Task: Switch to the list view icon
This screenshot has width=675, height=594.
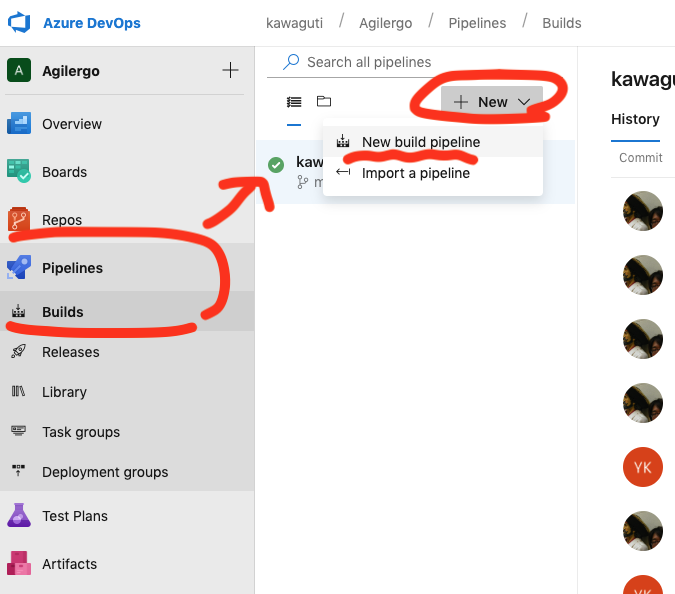Action: coord(294,102)
